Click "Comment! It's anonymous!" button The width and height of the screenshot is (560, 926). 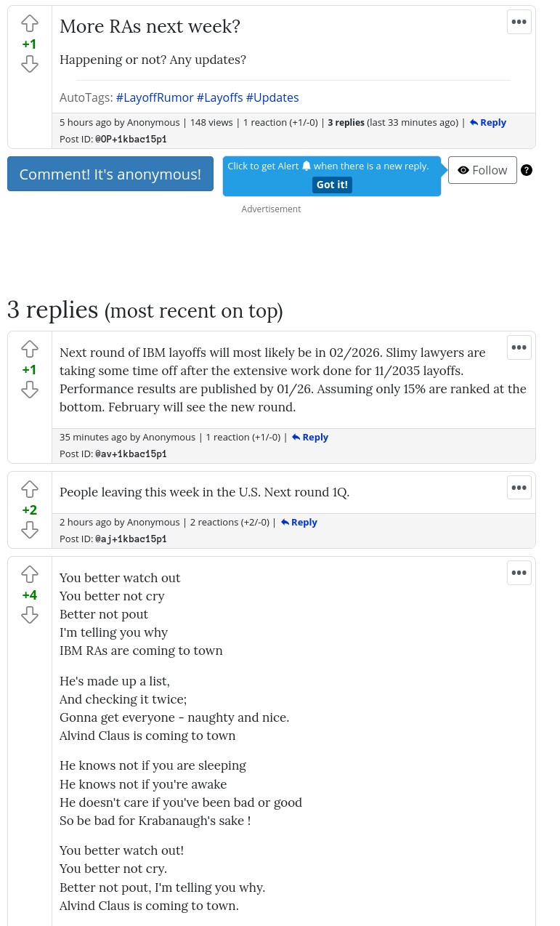click(110, 174)
